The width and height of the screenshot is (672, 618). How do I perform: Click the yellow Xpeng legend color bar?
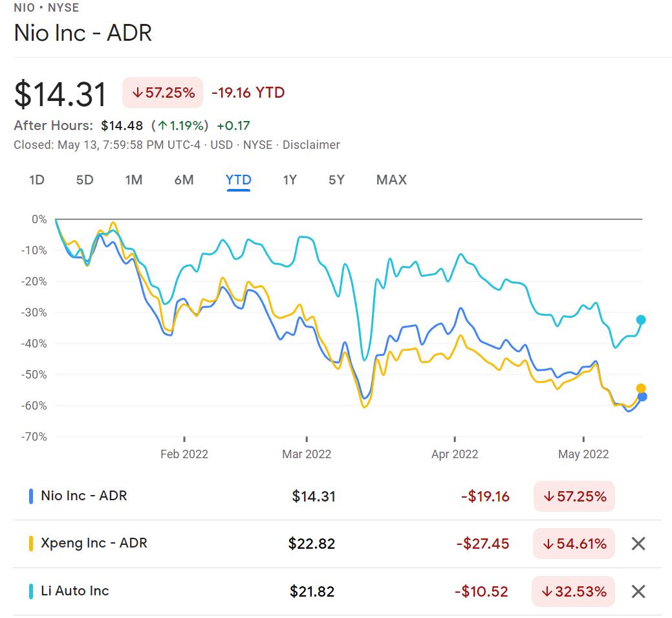coord(31,544)
